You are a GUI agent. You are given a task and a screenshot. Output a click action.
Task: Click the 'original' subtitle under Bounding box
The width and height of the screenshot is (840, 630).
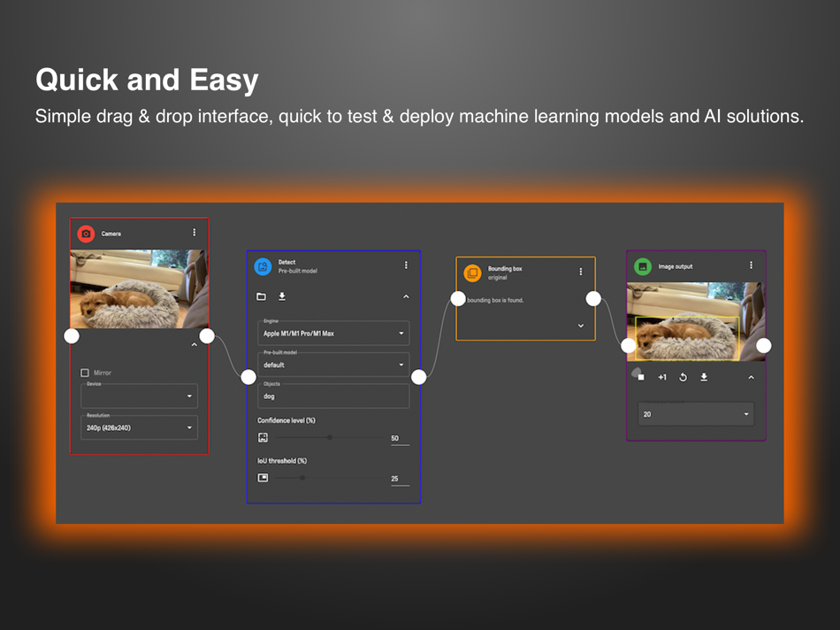pyautogui.click(x=497, y=277)
